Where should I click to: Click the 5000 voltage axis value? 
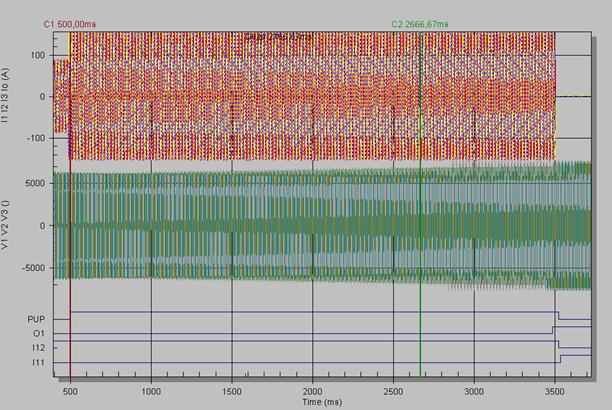point(35,183)
